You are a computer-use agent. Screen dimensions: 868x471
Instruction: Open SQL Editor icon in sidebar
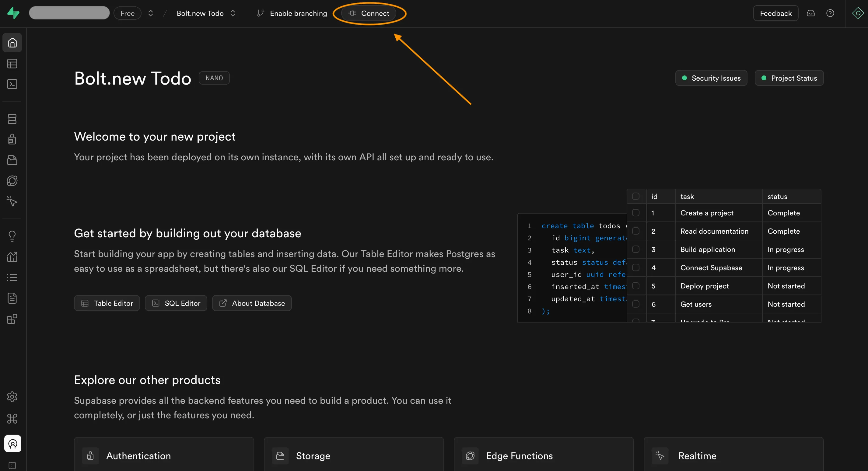click(x=12, y=84)
